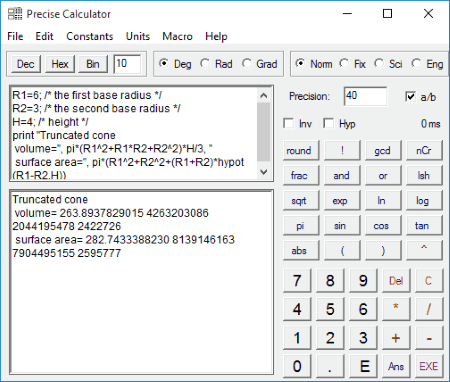Click the divide / key

pos(429,309)
